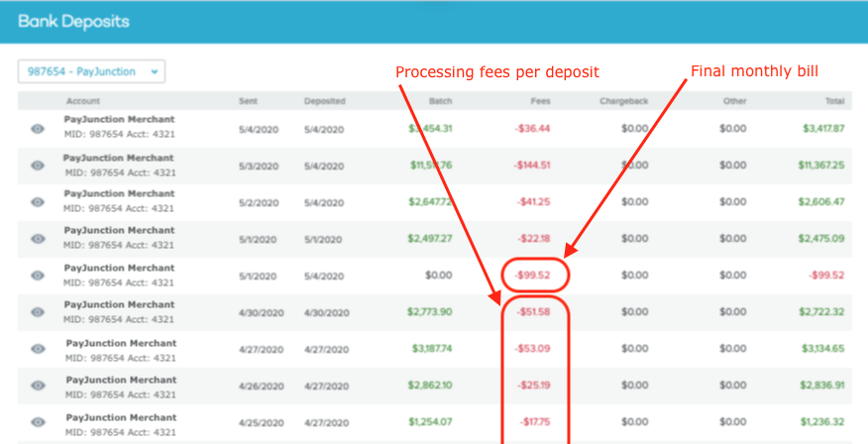Click the Account column header
Viewport: 868px width, 444px height.
click(83, 101)
